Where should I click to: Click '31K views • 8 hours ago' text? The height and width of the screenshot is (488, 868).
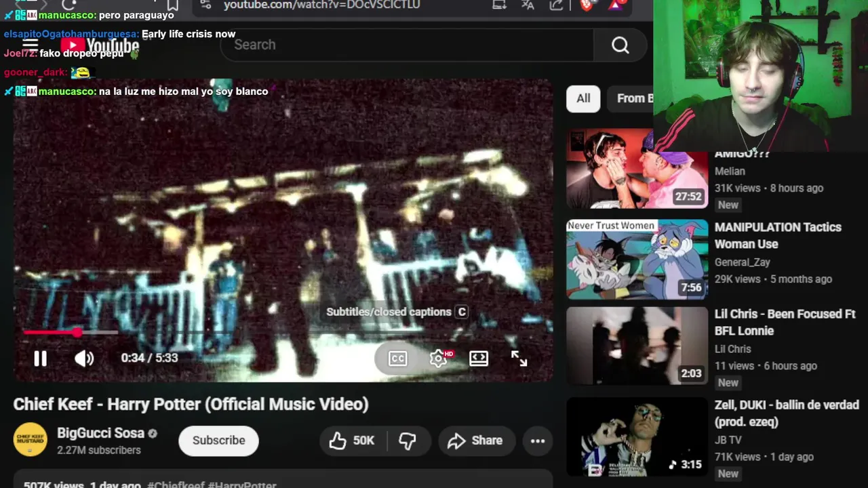click(769, 188)
